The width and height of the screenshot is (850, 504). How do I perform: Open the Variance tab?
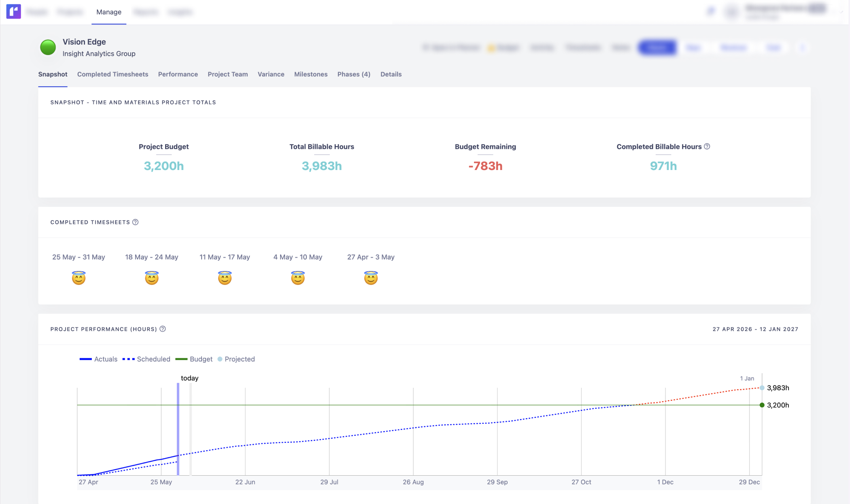tap(271, 74)
